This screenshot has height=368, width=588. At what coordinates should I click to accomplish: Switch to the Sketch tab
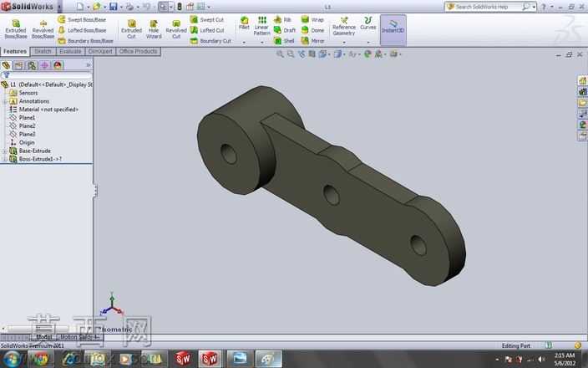43,52
